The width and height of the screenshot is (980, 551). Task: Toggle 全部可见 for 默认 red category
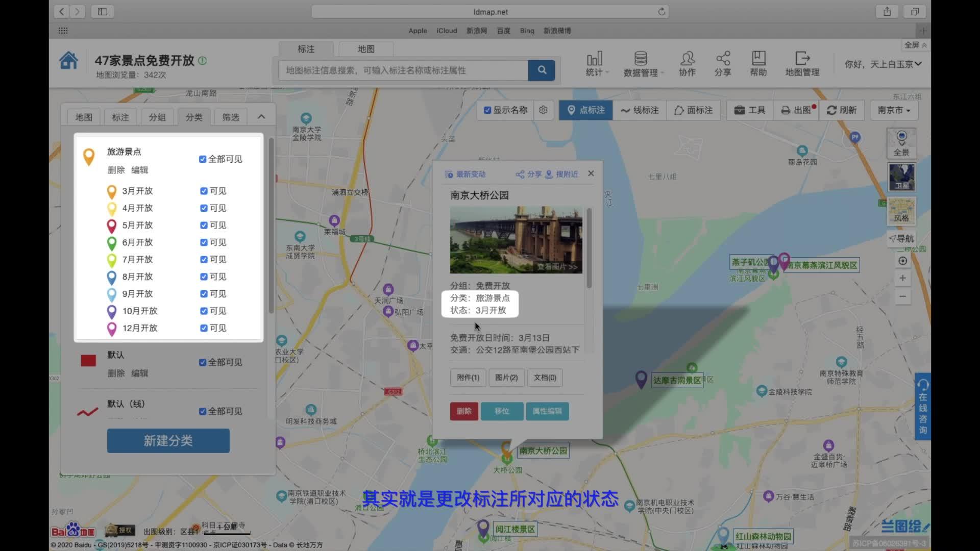click(x=203, y=362)
